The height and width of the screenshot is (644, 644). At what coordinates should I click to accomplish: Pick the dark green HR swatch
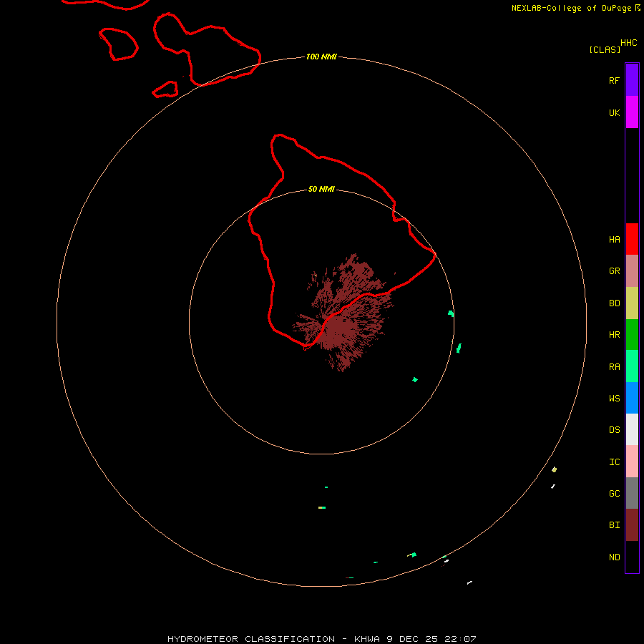click(632, 335)
